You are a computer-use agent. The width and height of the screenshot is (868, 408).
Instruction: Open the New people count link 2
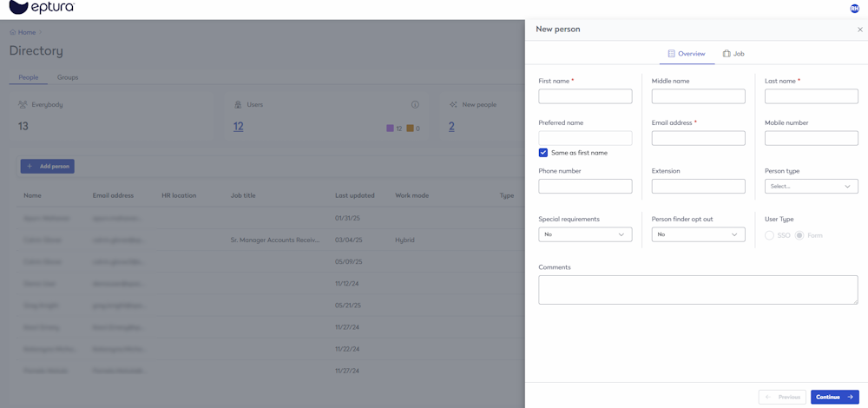[x=451, y=126]
